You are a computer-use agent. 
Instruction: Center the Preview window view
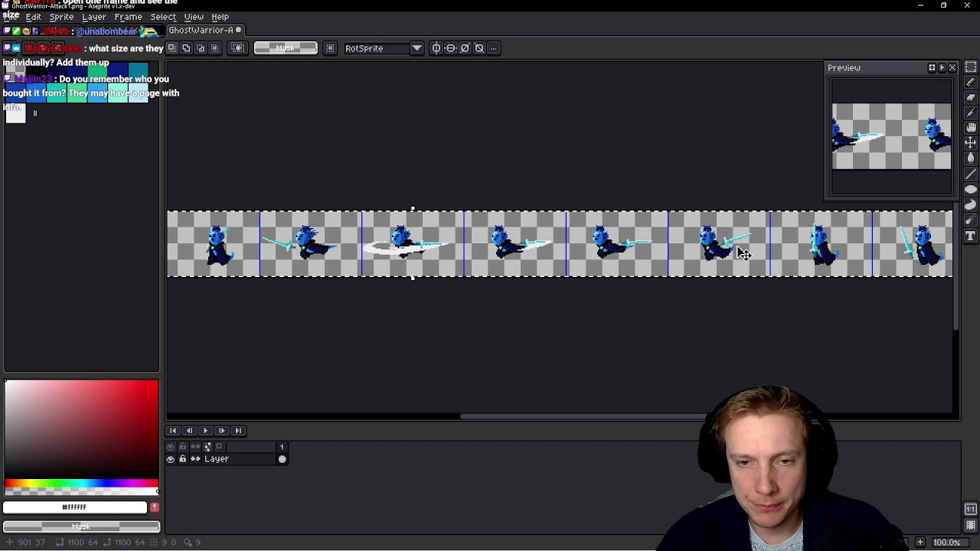[932, 68]
